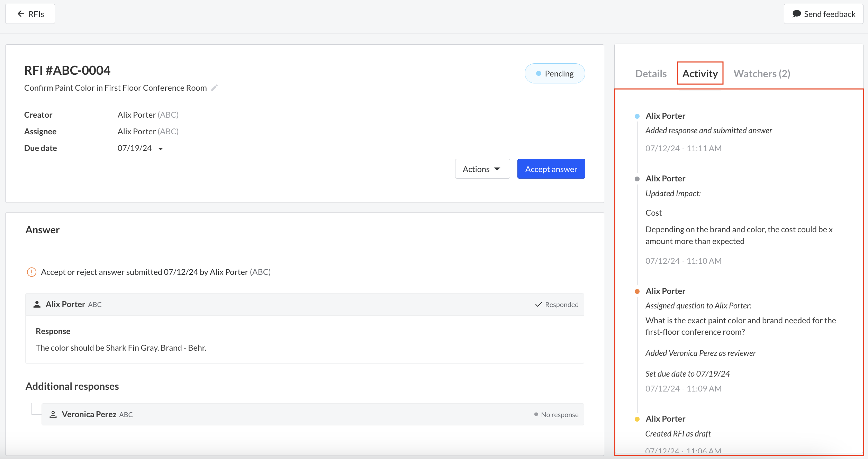868x459 pixels.
Task: Click Veronica Perez's outlined person icon
Action: coord(53,414)
